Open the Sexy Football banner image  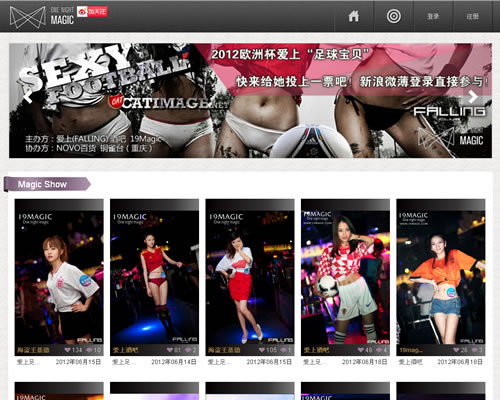(250, 100)
